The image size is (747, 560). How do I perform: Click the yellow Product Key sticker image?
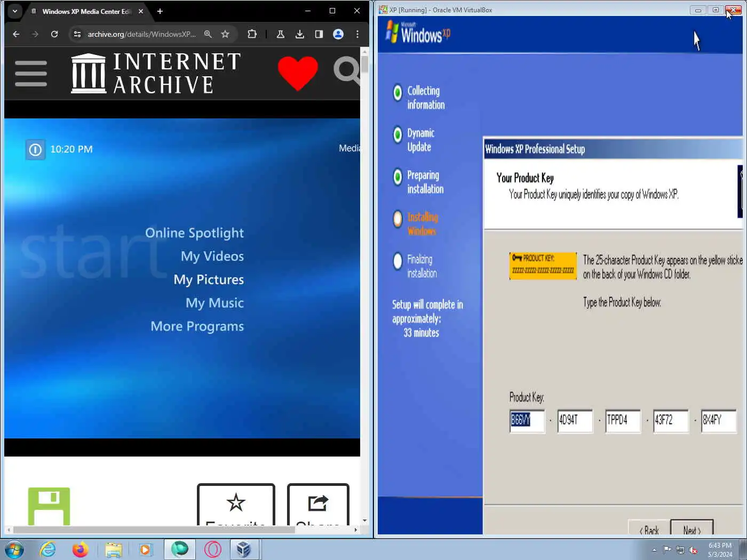(x=543, y=266)
